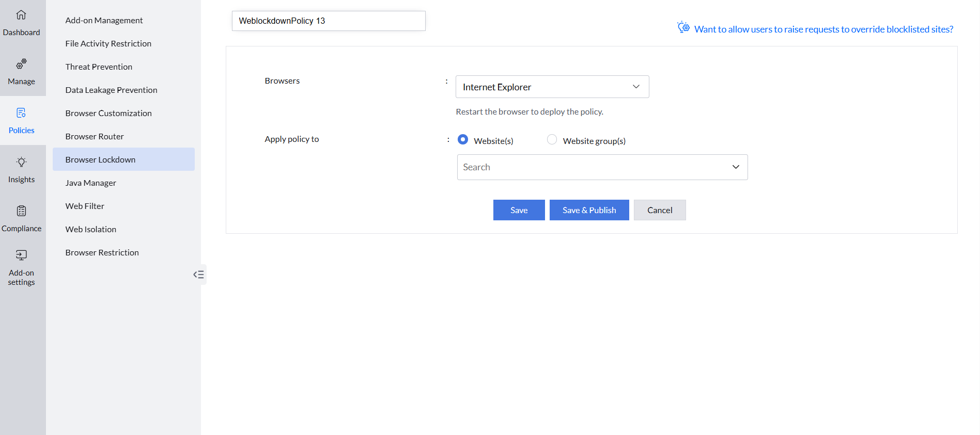Open the Dashboard home icon
This screenshot has width=980, height=435.
pyautogui.click(x=21, y=15)
